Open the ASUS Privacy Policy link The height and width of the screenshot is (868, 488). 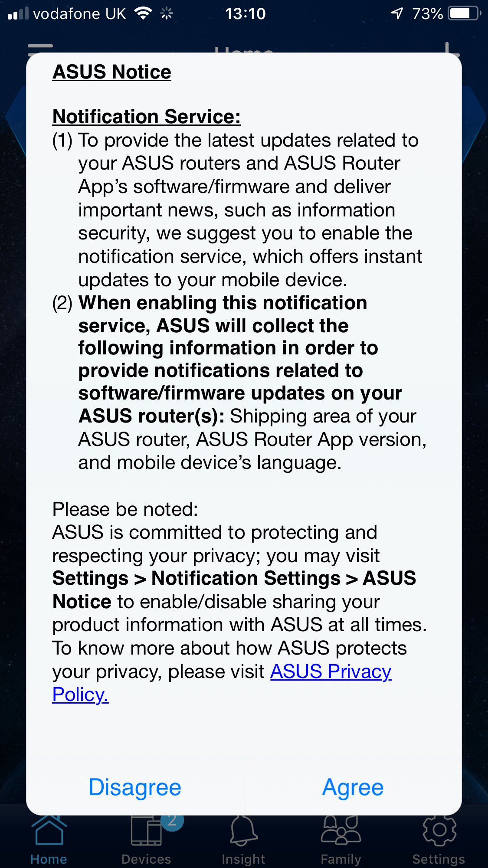pos(331,671)
